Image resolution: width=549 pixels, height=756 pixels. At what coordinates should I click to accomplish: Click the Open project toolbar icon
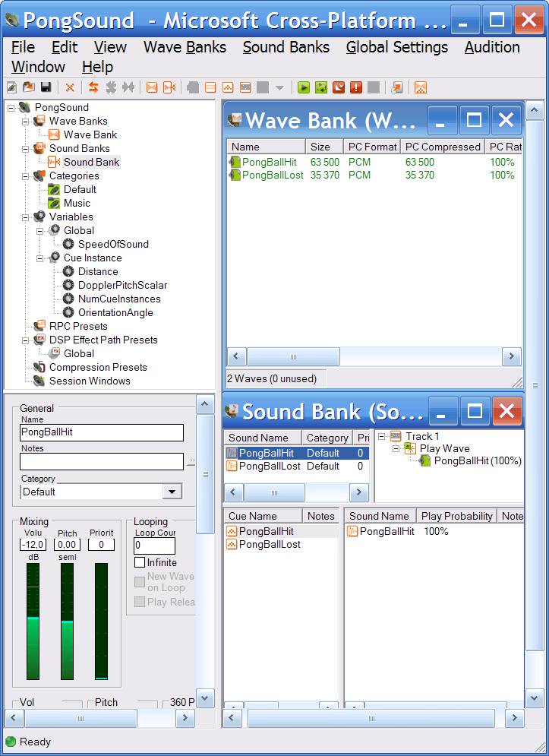28,87
